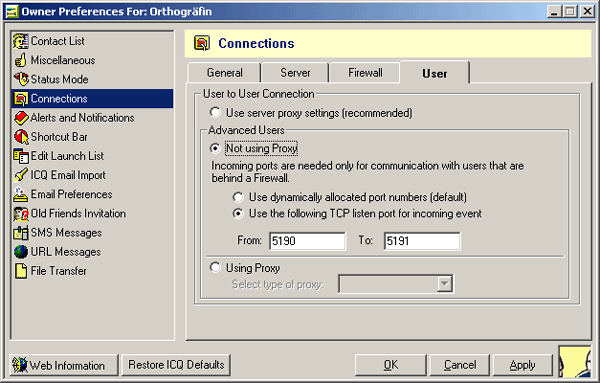This screenshot has width=600, height=383.
Task: Select the Miscellaneous thumbs-up icon
Action: pyautogui.click(x=21, y=60)
